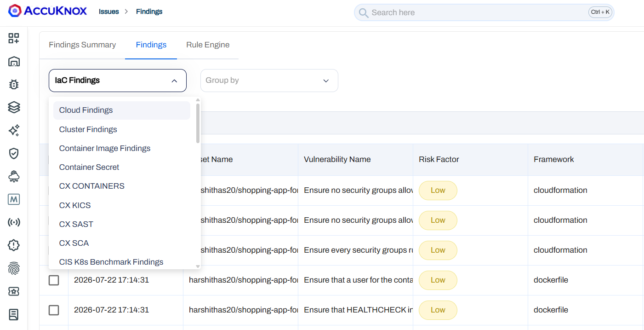Open the inventory building icon in sidebar
The width and height of the screenshot is (644, 330).
(14, 61)
